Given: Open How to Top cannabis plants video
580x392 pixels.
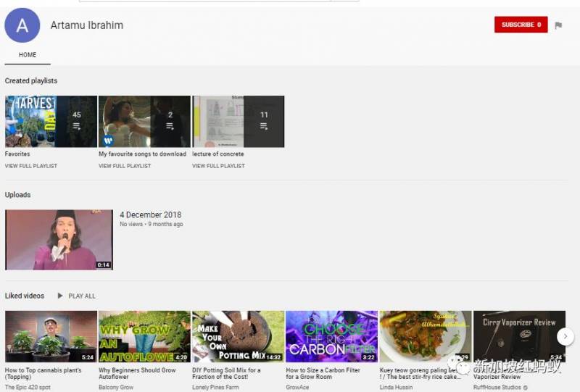Looking at the screenshot, I should pos(51,337).
